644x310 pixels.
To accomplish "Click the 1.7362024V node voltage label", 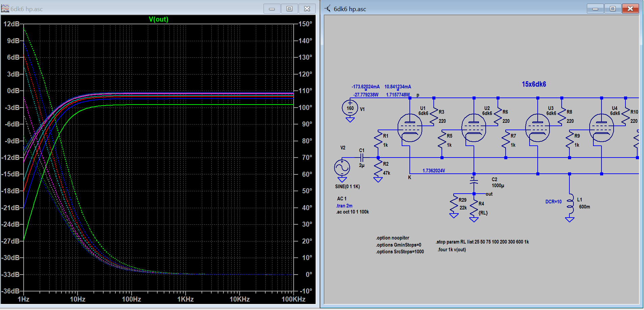I will tap(434, 171).
